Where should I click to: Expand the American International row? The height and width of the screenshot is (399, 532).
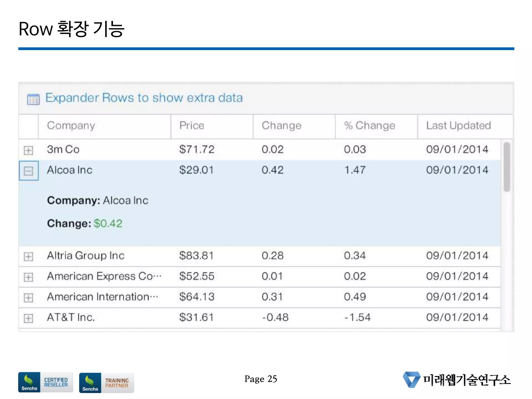[x=28, y=297]
